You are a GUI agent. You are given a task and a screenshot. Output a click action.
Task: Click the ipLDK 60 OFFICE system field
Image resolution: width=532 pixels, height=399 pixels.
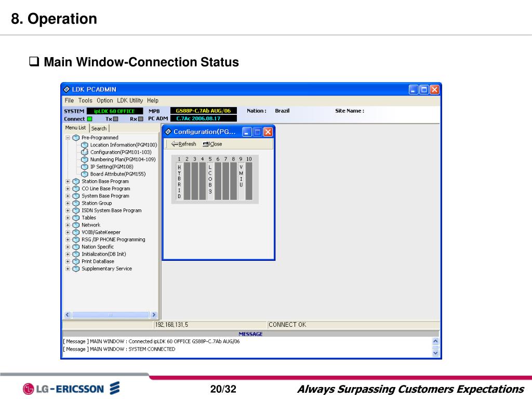click(x=115, y=111)
